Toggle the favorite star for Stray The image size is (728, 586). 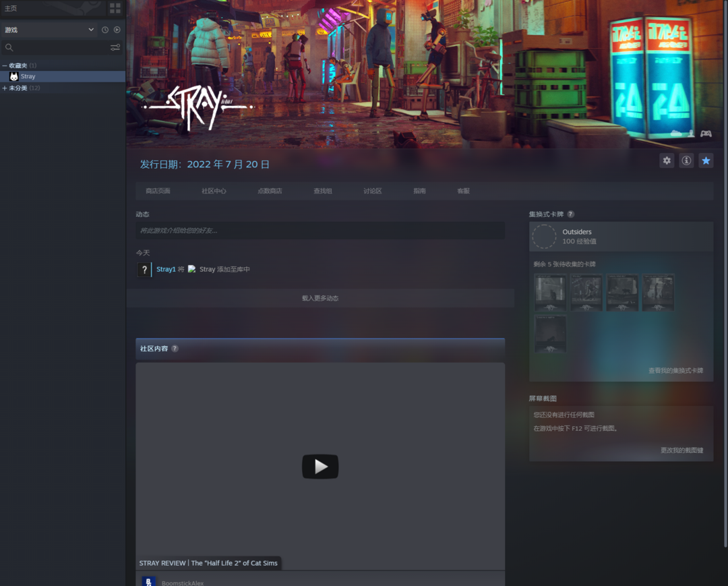[706, 160]
